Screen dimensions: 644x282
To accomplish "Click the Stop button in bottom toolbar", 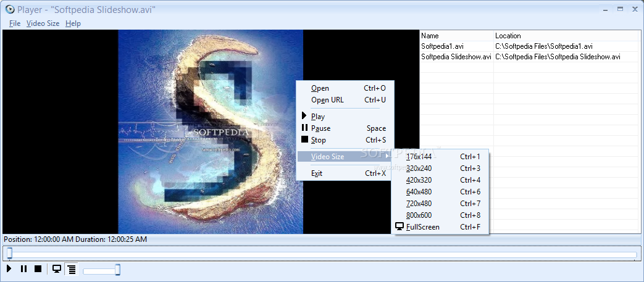I will click(x=38, y=269).
